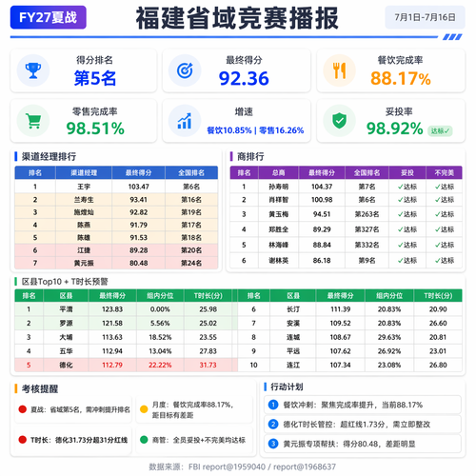Select the 渠道经理 column header
Screen dimensions: 476x476
click(84, 172)
